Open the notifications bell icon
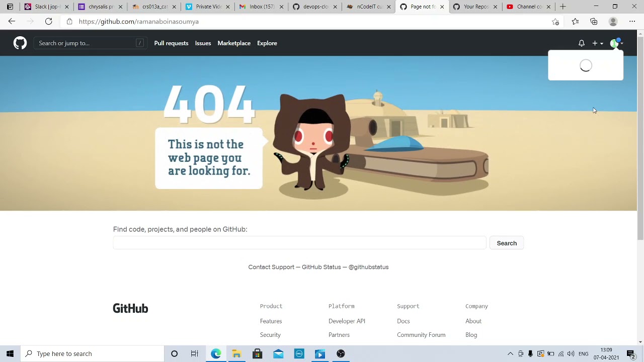 point(582,43)
